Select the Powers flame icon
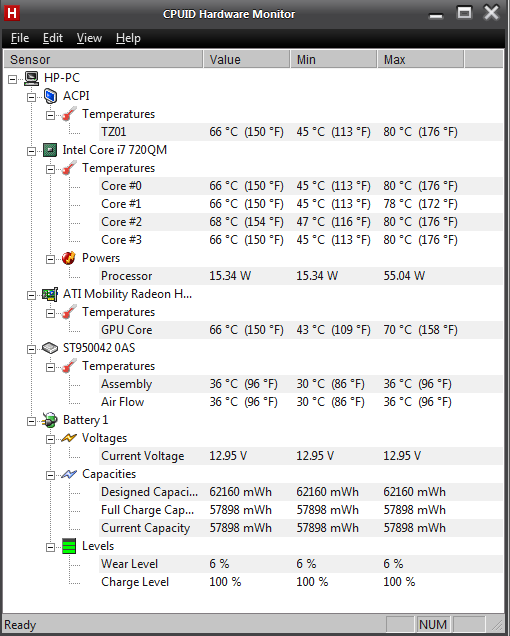The width and height of the screenshot is (510, 636). tap(69, 258)
